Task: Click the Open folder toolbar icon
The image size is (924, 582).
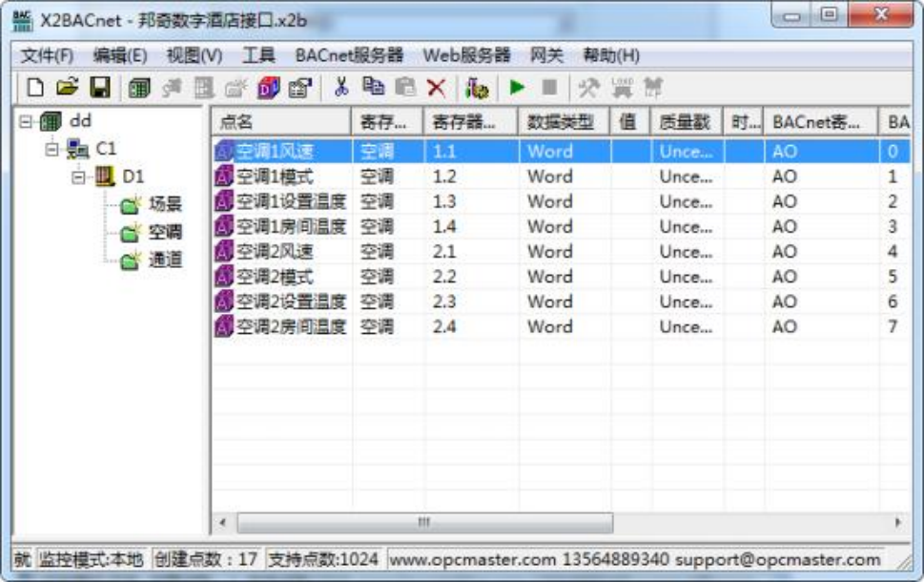Action: tap(67, 88)
